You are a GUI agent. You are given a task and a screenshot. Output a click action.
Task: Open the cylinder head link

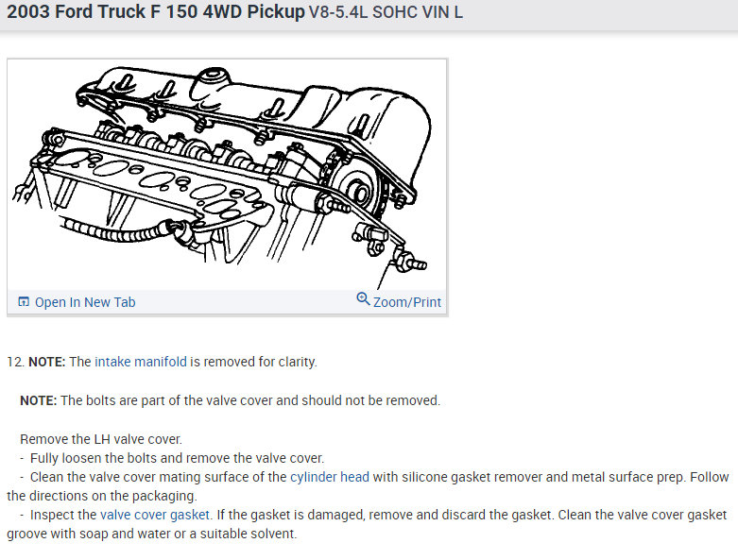[x=330, y=477]
